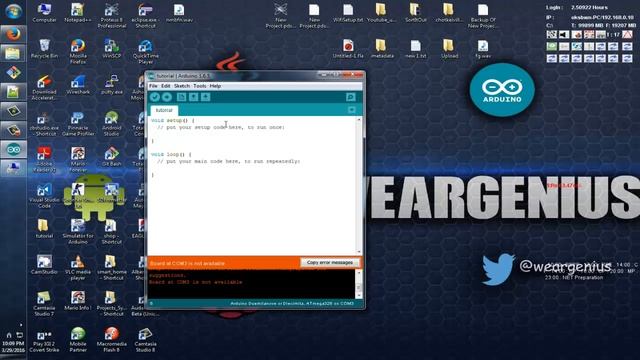Open the QuickTime Player desktop icon
The width and height of the screenshot is (640, 360).
[x=145, y=51]
